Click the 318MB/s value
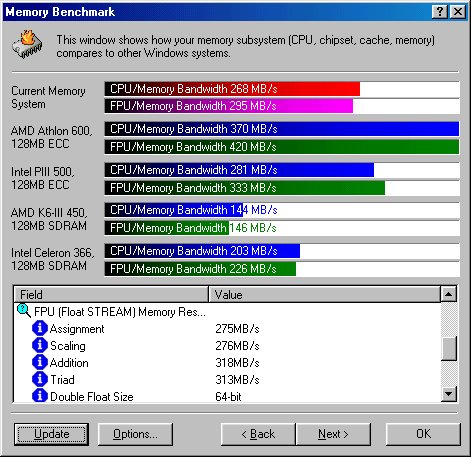471x457 pixels. 237,363
